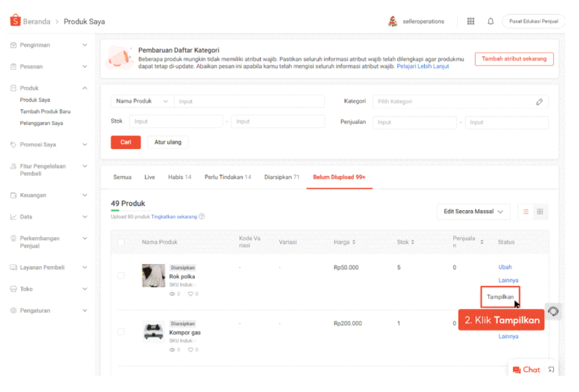Click the Pilih Kategori field
Image resolution: width=579 pixels, height=392 pixels.
[460, 101]
